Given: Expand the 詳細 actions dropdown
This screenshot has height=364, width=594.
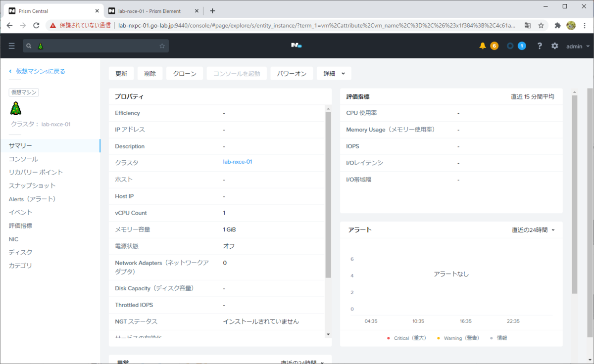Looking at the screenshot, I should point(334,73).
